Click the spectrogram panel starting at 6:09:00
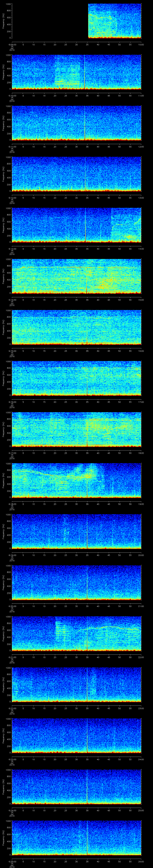 click(x=77, y=21)
